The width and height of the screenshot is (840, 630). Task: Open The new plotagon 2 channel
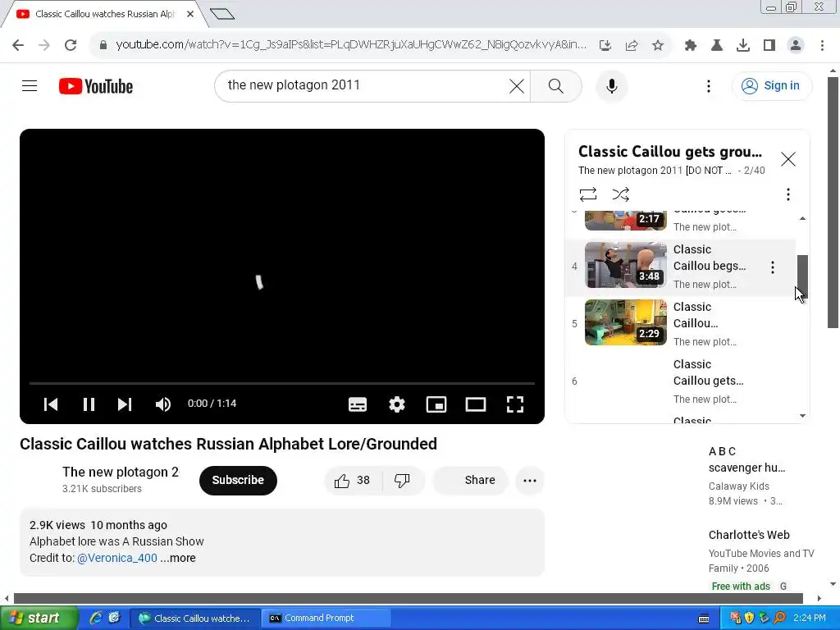[121, 472]
